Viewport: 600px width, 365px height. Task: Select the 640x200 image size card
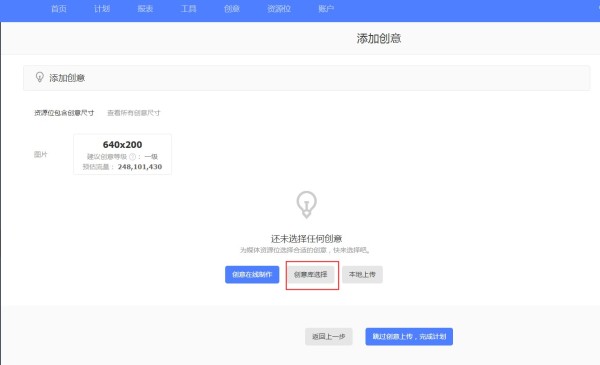pos(122,154)
